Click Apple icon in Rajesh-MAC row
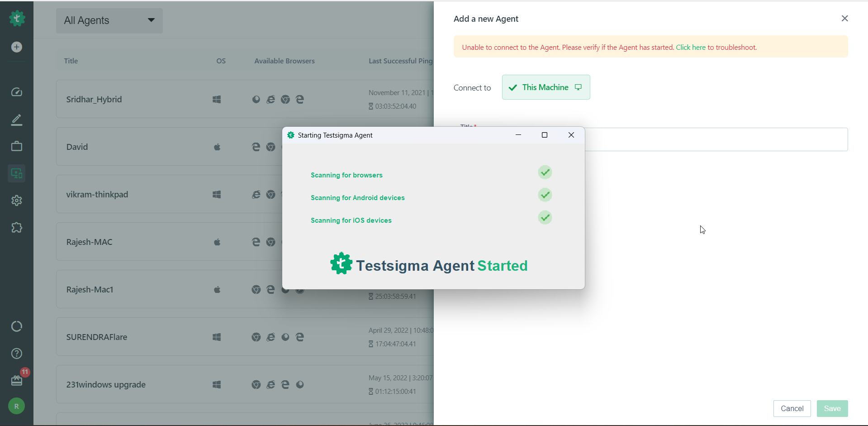The image size is (868, 426). tap(217, 242)
